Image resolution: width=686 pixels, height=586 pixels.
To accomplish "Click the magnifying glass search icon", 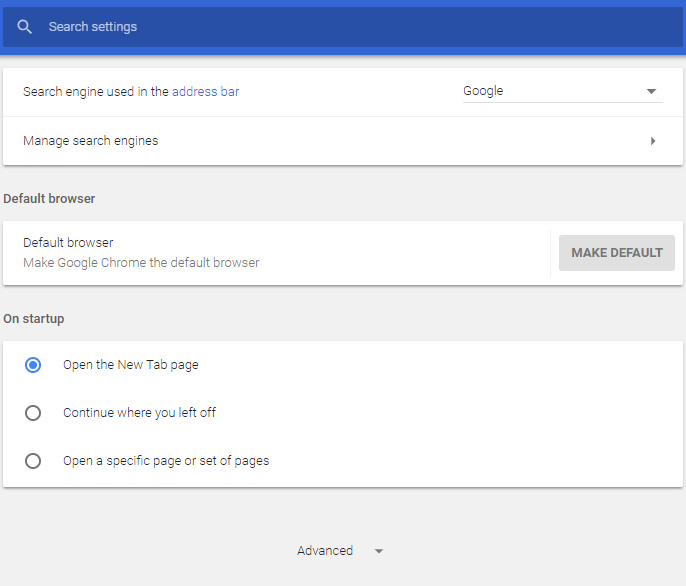I will click(24, 27).
